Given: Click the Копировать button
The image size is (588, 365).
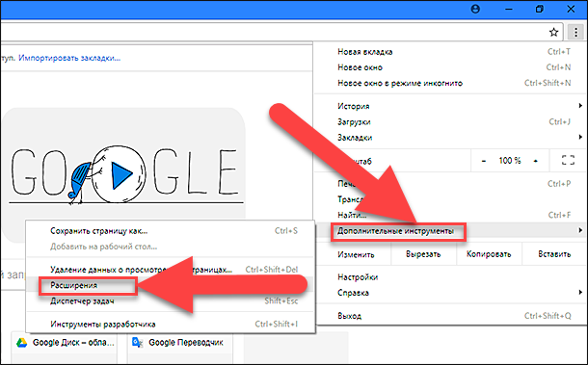Looking at the screenshot, I should [x=489, y=254].
